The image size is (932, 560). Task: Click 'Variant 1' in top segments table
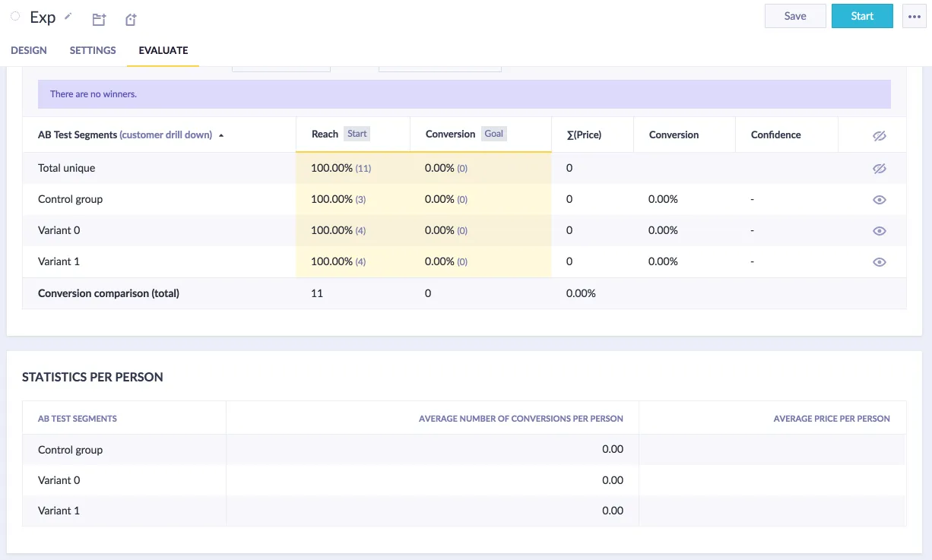tap(59, 261)
